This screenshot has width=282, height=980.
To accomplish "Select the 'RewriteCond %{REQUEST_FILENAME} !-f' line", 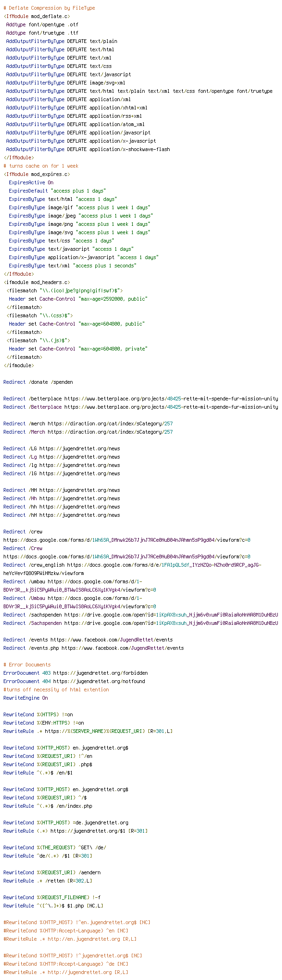I will click(53, 898).
